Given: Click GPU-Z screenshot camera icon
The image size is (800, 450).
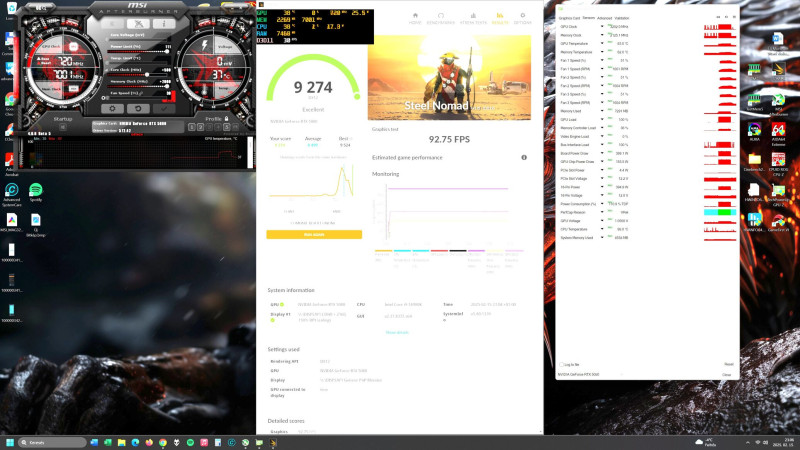Looking at the screenshot, I should tap(718, 17).
